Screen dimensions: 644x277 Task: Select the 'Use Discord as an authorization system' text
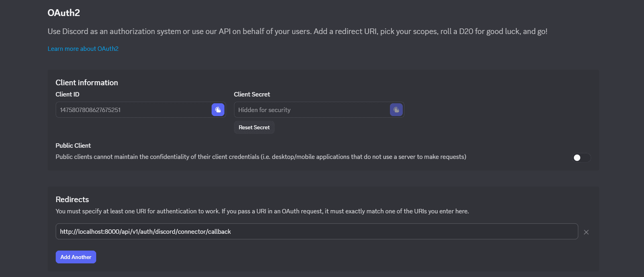point(297,31)
